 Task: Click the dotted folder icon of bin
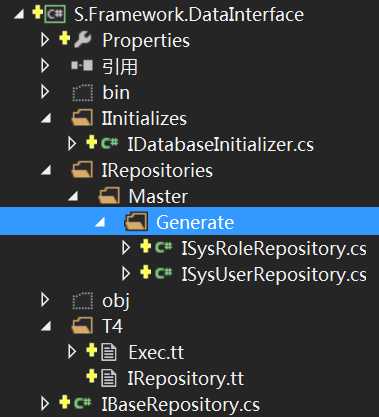point(83,92)
